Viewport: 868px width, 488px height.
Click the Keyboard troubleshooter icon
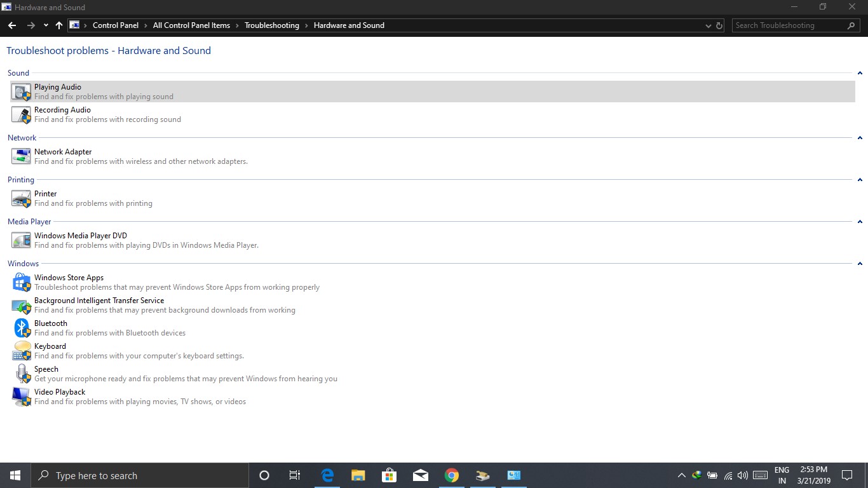click(22, 351)
